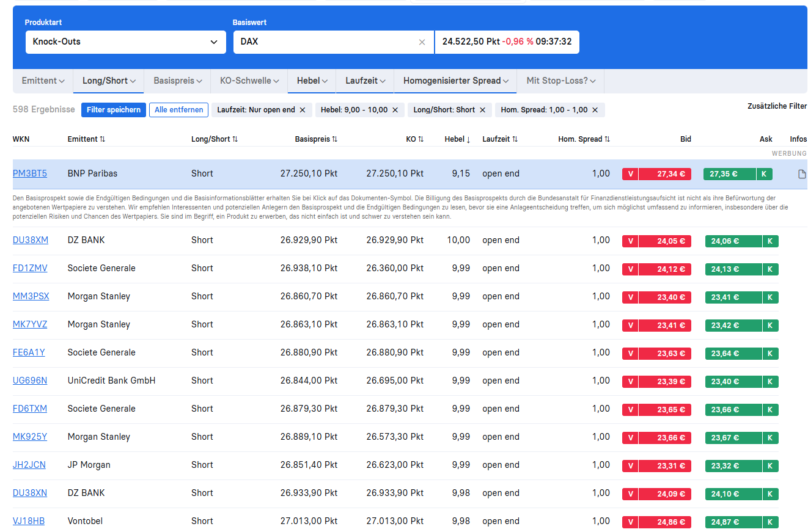Click the V sell icon for FD1ZMV
Viewport: 808px width, 532px height.
coord(630,269)
